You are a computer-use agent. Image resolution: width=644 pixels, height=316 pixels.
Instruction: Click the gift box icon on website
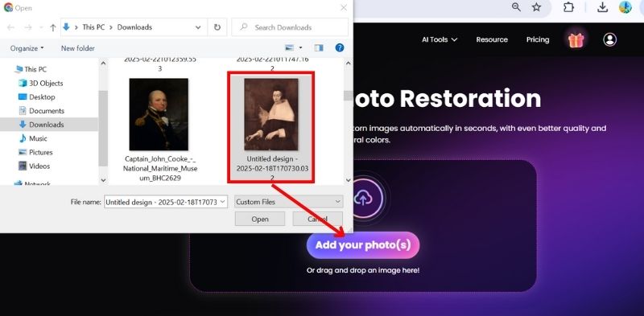[576, 40]
